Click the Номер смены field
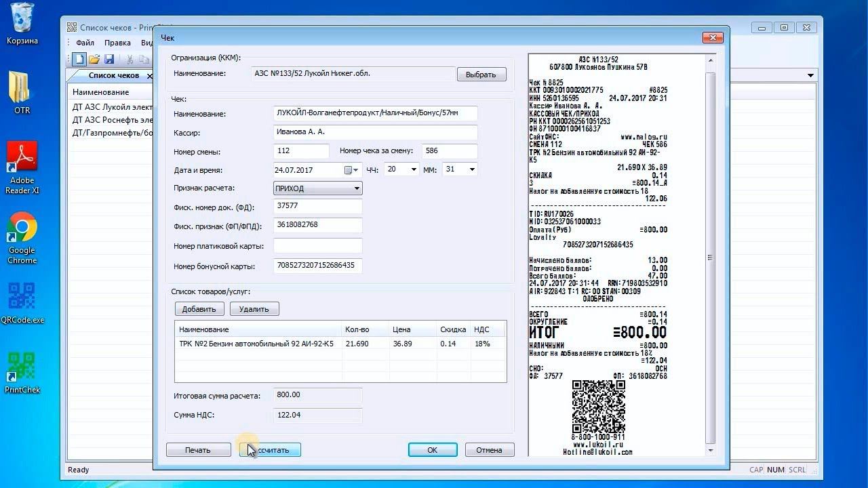868x488 pixels. 301,151
